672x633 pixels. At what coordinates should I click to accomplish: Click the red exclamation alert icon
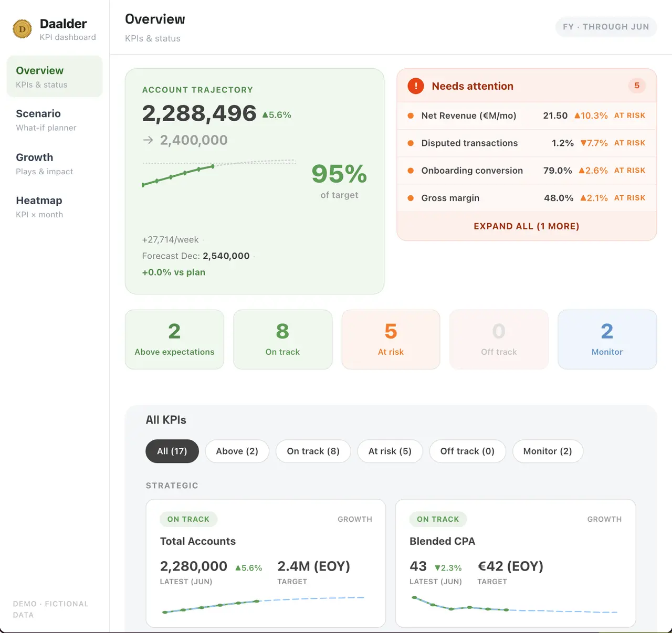point(416,86)
